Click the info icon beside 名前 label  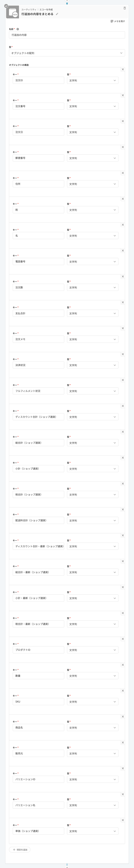18,29
